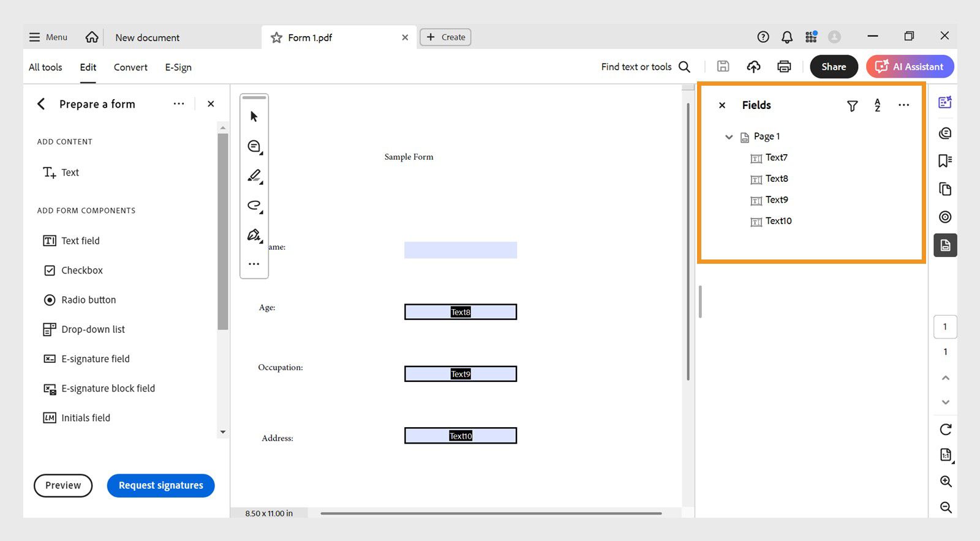
Task: Go to the Home icon
Action: [x=92, y=37]
